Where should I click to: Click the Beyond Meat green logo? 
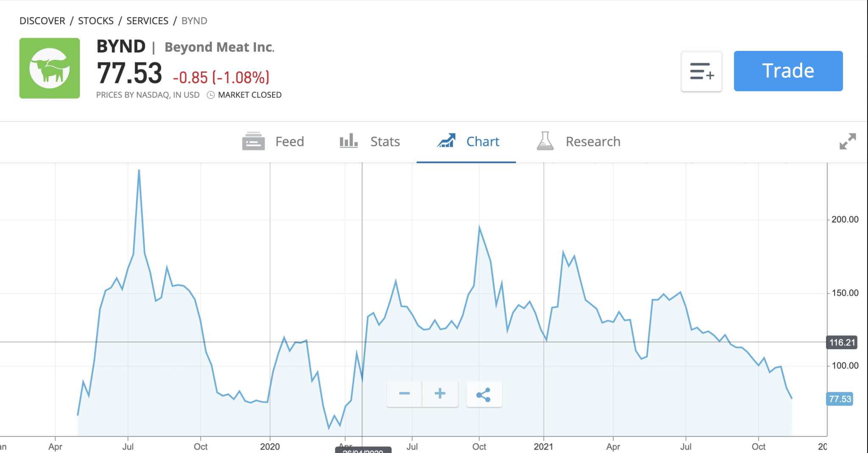[x=50, y=68]
